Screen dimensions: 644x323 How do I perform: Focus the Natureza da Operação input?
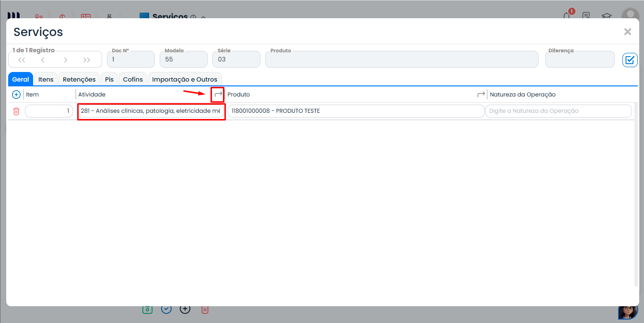pos(558,111)
